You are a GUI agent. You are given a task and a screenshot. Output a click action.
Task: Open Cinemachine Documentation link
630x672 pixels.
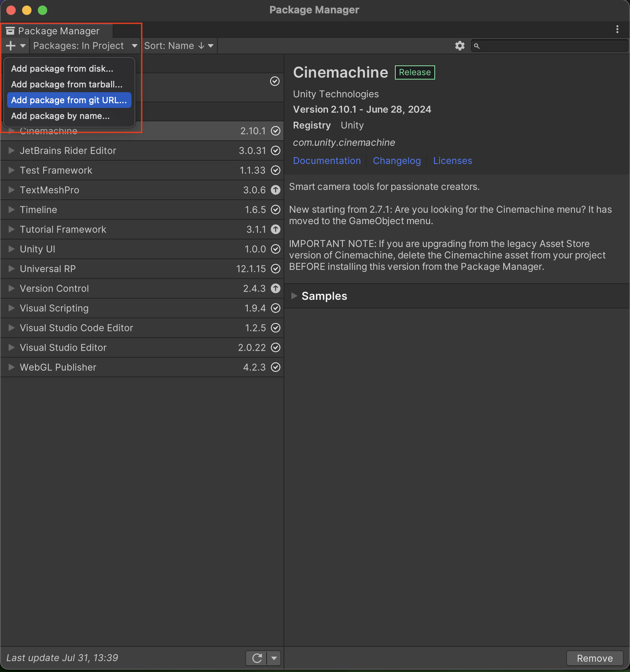click(327, 161)
